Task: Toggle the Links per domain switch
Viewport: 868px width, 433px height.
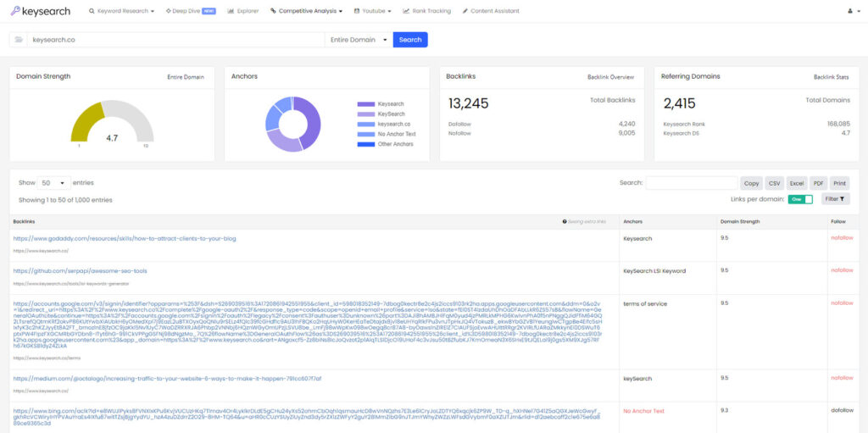Action: (x=800, y=199)
